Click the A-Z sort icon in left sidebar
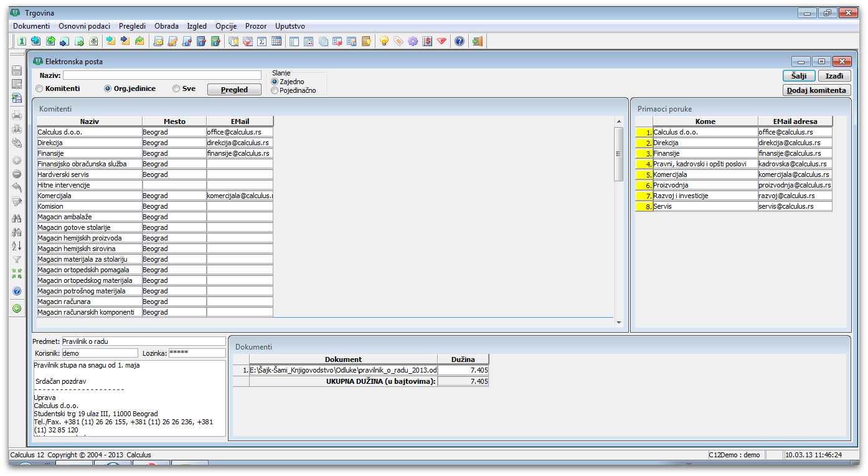This screenshot has width=868, height=476. coord(17,246)
